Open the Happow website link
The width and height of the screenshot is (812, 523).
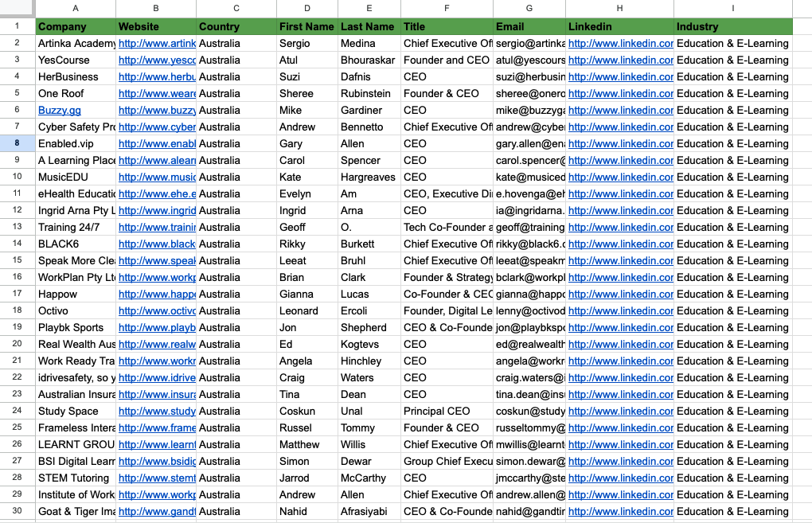(157, 294)
